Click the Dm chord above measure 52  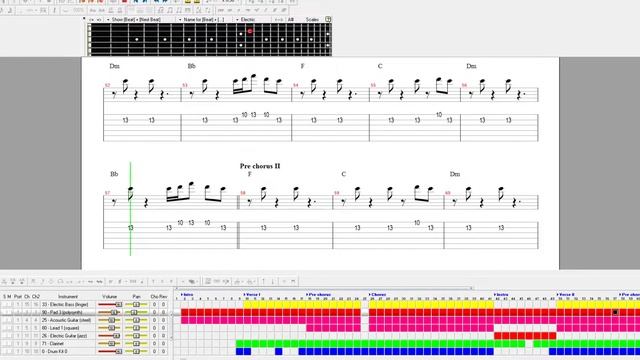pyautogui.click(x=114, y=66)
